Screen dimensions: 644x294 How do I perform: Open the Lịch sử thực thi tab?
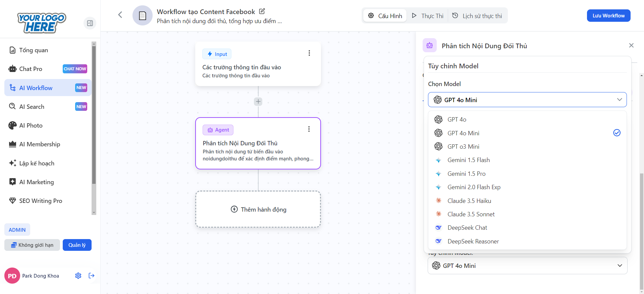(477, 16)
